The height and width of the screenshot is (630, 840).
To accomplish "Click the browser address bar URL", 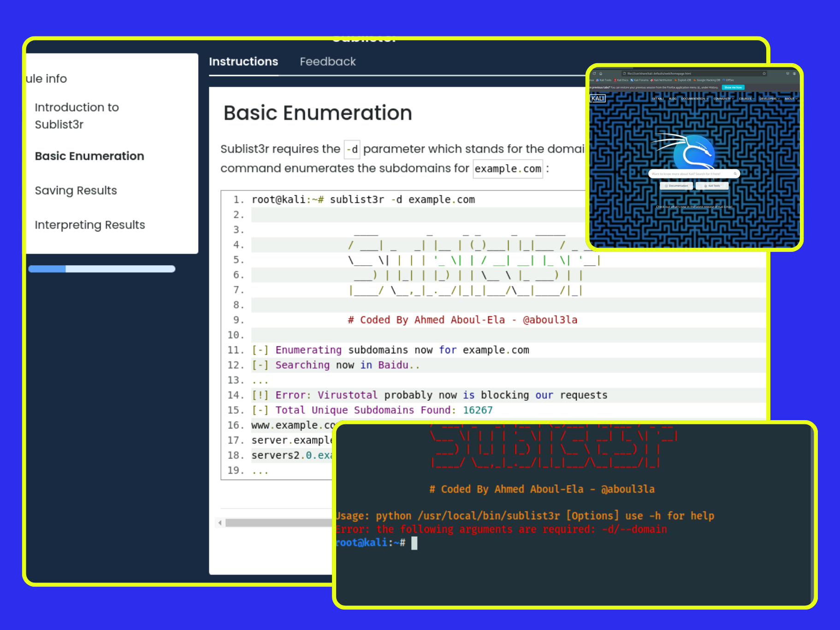I will coord(659,73).
